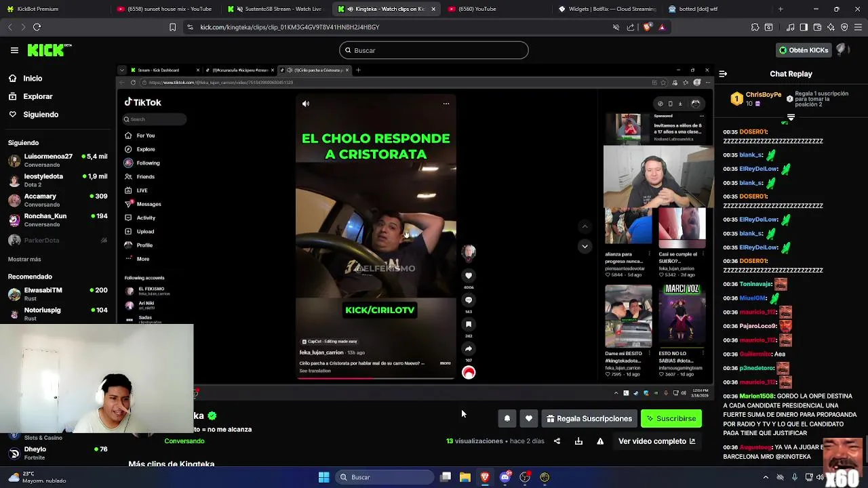868x488 pixels.
Task: Report the clip with warning icon
Action: (600, 441)
